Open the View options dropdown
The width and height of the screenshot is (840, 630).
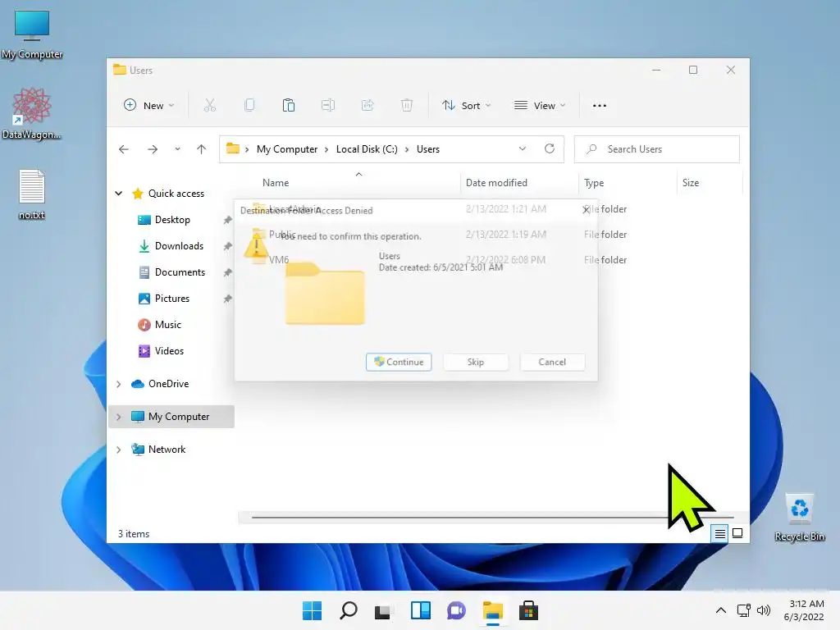(540, 106)
